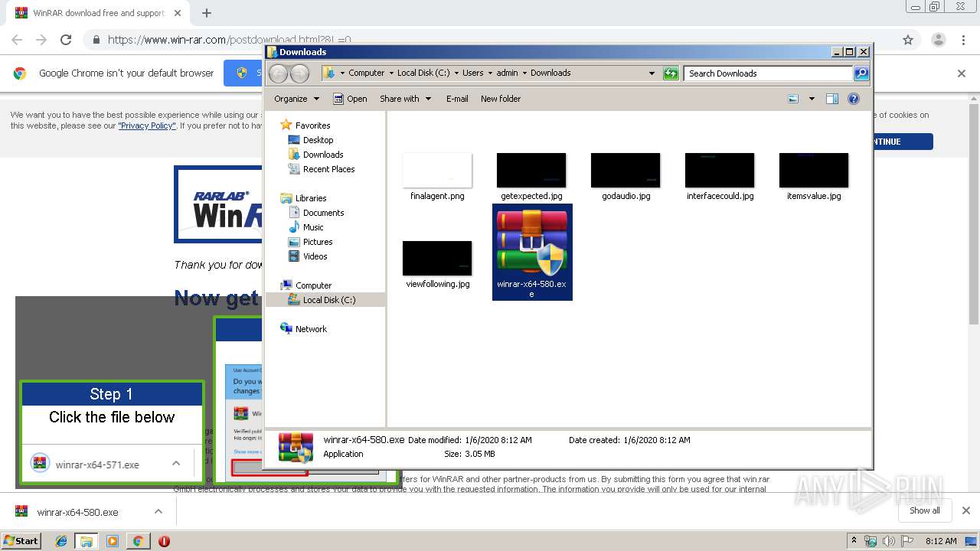Click the taskbar clock showing 8:12 AM
Screen dimensions: 980x551
tap(941, 541)
